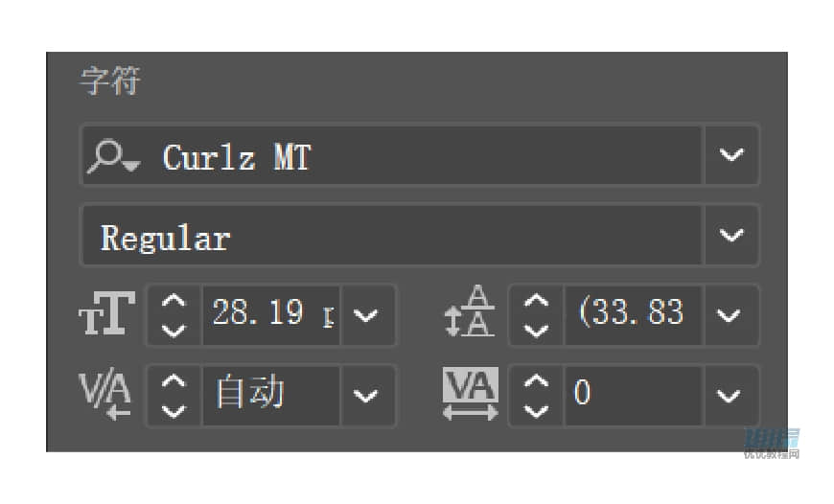Increase kerning with up stepper arrow
Image resolution: width=834 pixels, height=504 pixels.
coord(174,380)
